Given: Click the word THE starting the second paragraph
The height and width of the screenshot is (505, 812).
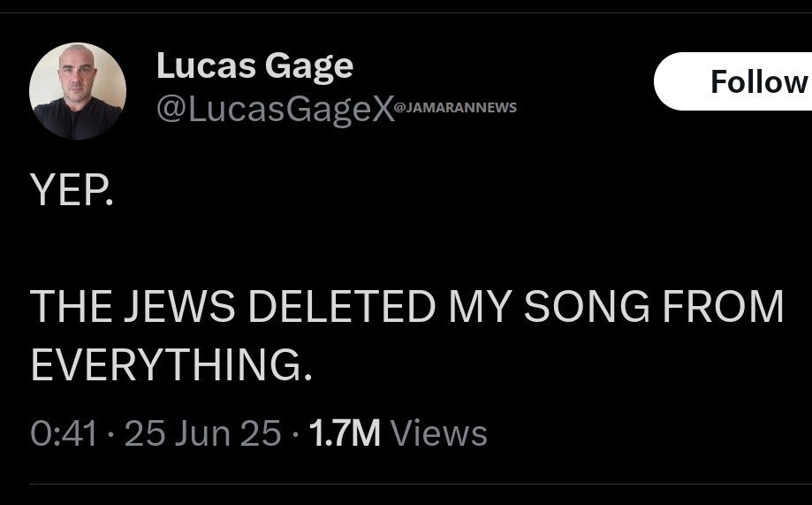Looking at the screenshot, I should [71, 306].
